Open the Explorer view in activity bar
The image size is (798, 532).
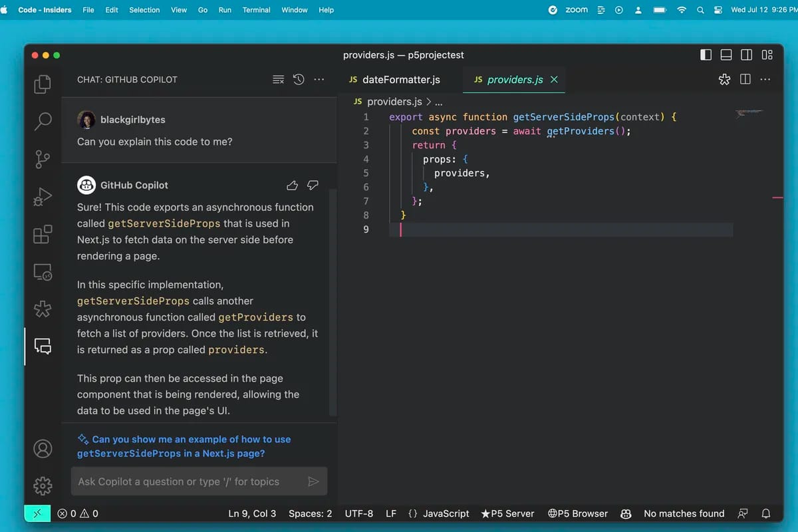pyautogui.click(x=43, y=84)
